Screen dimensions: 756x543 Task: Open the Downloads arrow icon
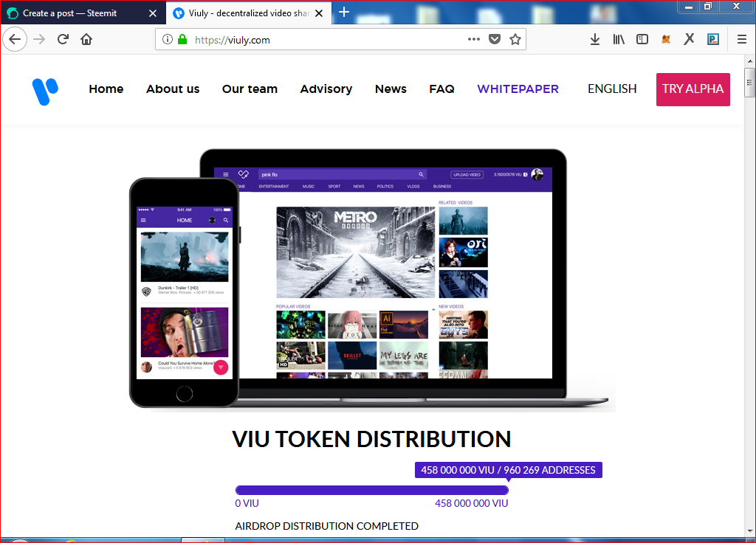[595, 40]
